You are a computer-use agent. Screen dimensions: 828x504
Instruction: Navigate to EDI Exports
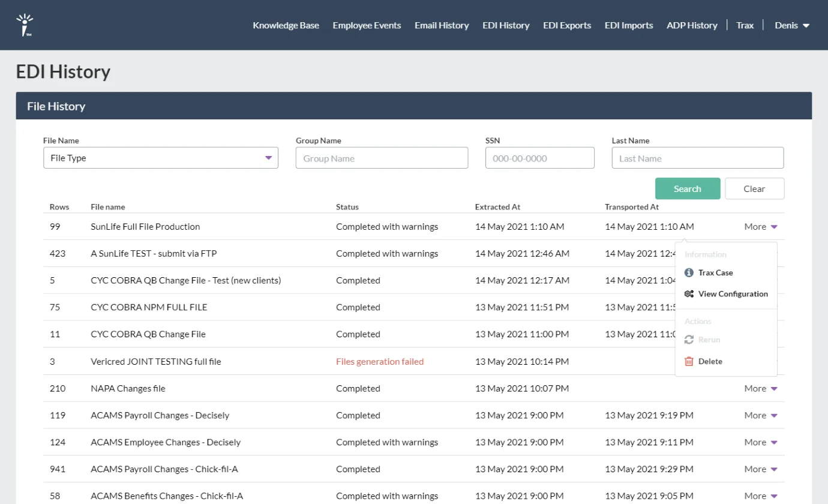pyautogui.click(x=567, y=25)
